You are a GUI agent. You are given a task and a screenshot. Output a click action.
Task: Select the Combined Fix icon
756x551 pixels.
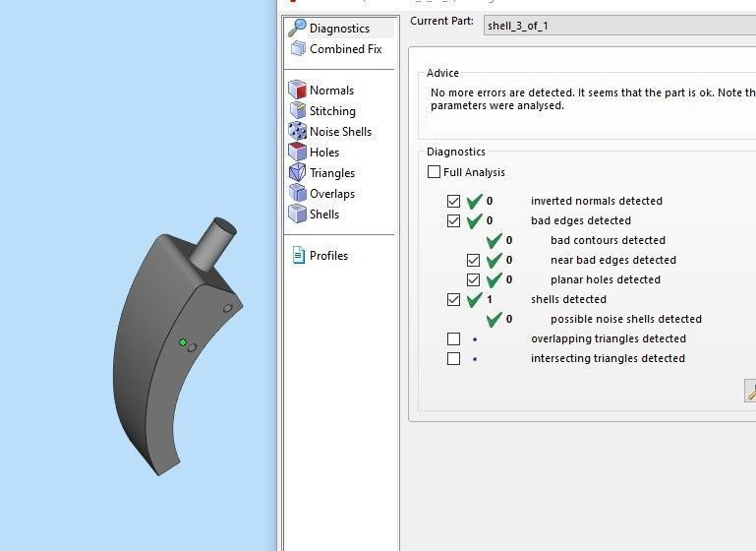[298, 49]
